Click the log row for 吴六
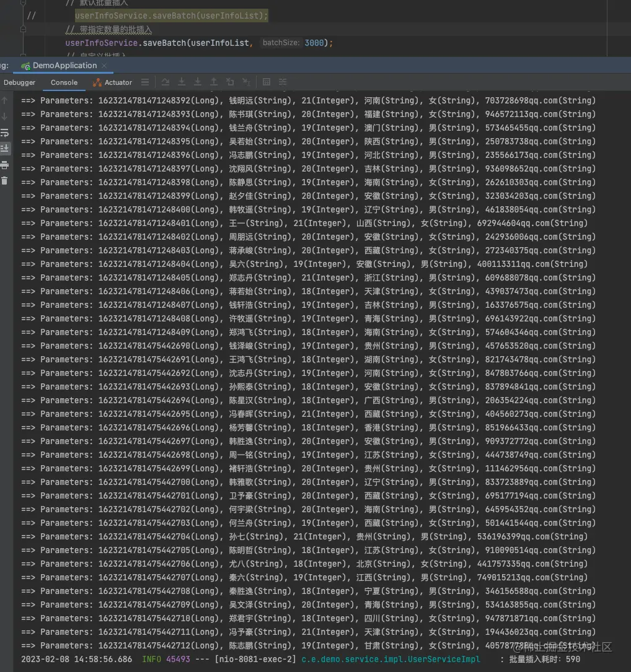This screenshot has width=631, height=672. click(304, 264)
